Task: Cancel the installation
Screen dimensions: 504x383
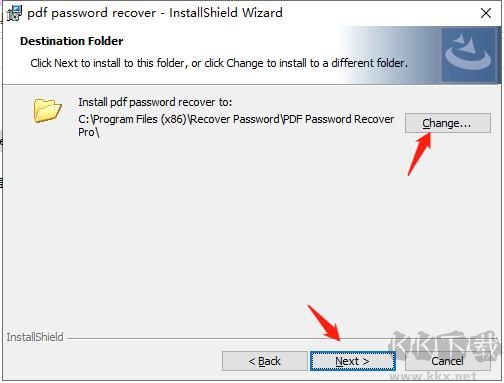Action: pos(448,361)
